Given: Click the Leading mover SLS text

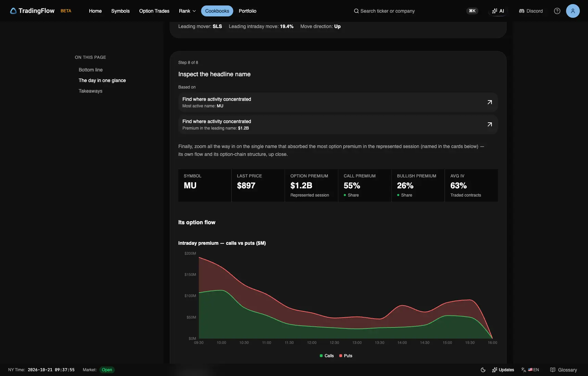Looking at the screenshot, I should click(x=200, y=26).
